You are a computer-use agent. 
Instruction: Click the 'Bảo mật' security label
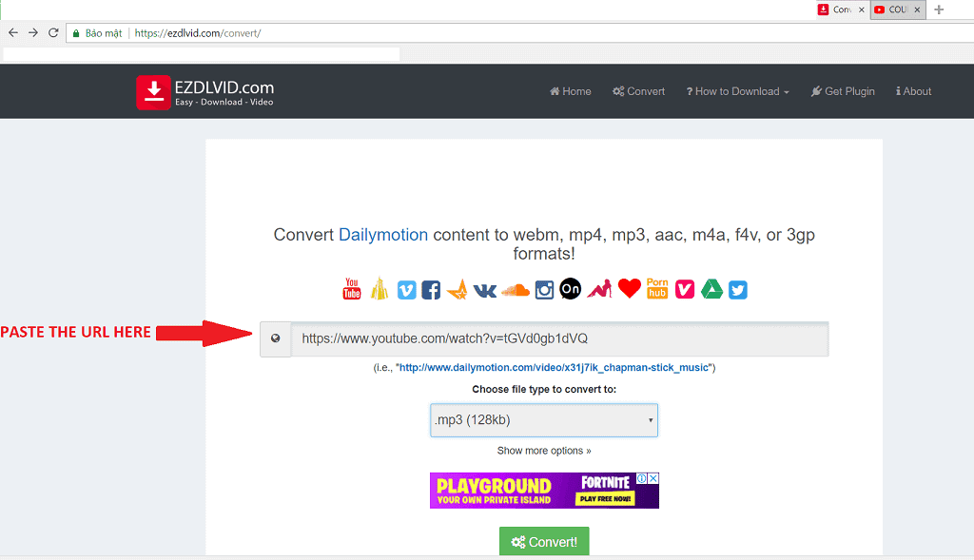pyautogui.click(x=104, y=33)
